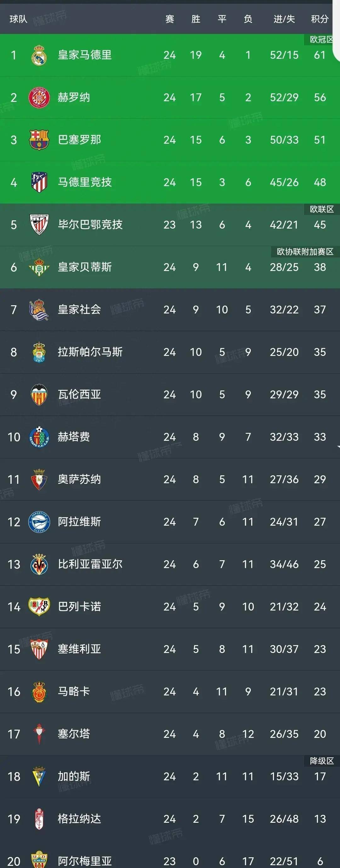
Task: Click the Athletic Bilbao crest
Action: coord(39,225)
